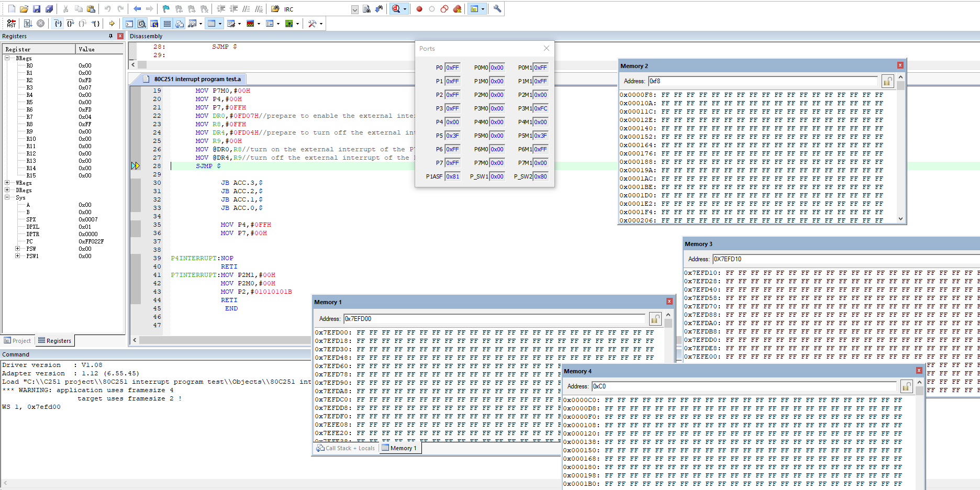Screen dimensions: 980x490
Task: Select the Registers tab
Action: click(54, 341)
